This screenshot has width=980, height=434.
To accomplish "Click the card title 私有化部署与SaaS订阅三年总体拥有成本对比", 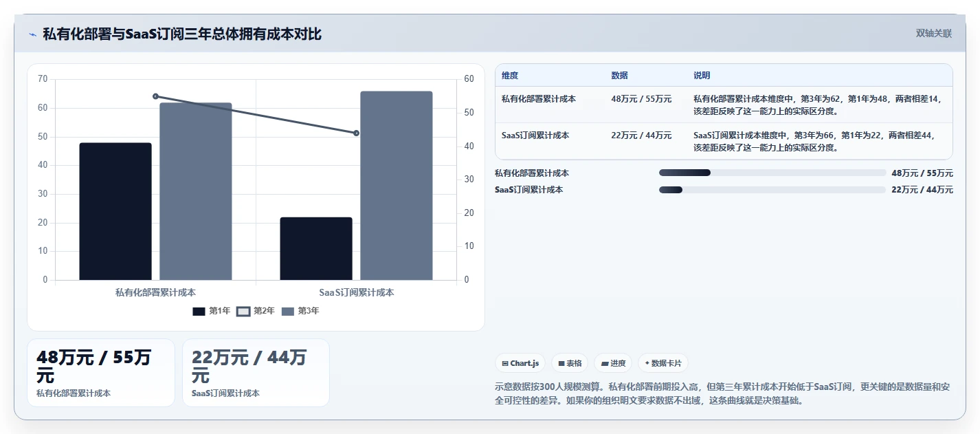I will pyautogui.click(x=182, y=34).
